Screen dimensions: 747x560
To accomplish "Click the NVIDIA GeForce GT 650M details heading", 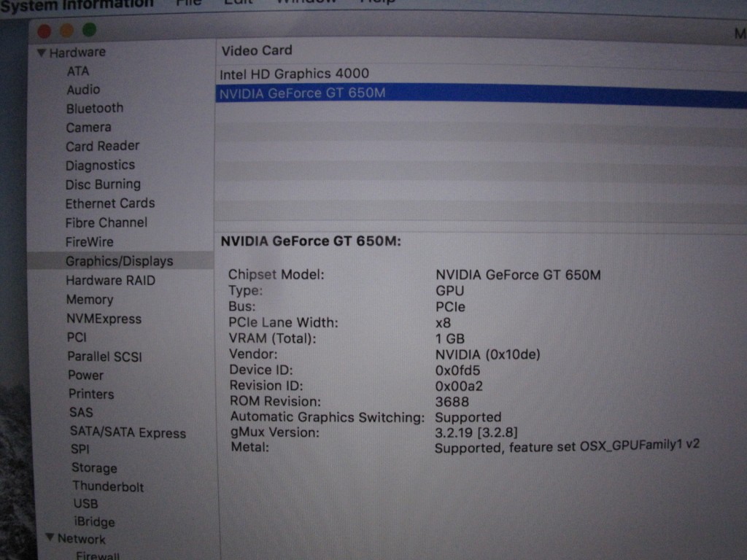I will pos(311,241).
